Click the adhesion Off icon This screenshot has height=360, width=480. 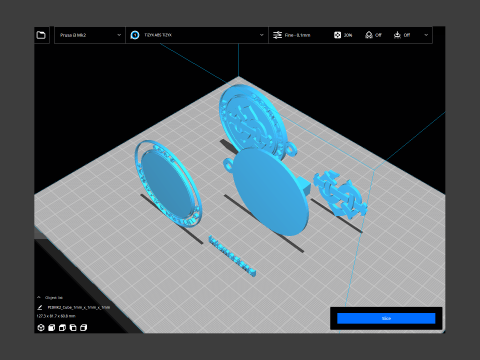point(397,35)
